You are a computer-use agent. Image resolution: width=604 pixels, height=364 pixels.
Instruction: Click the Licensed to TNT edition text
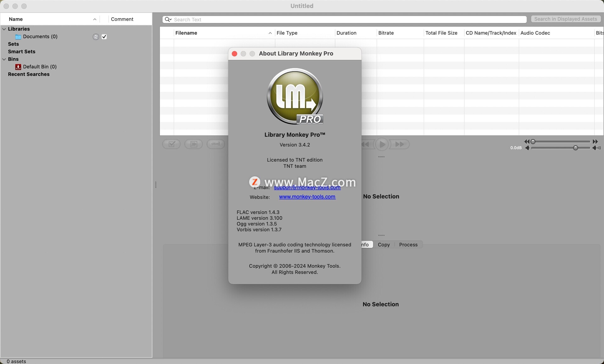(295, 160)
